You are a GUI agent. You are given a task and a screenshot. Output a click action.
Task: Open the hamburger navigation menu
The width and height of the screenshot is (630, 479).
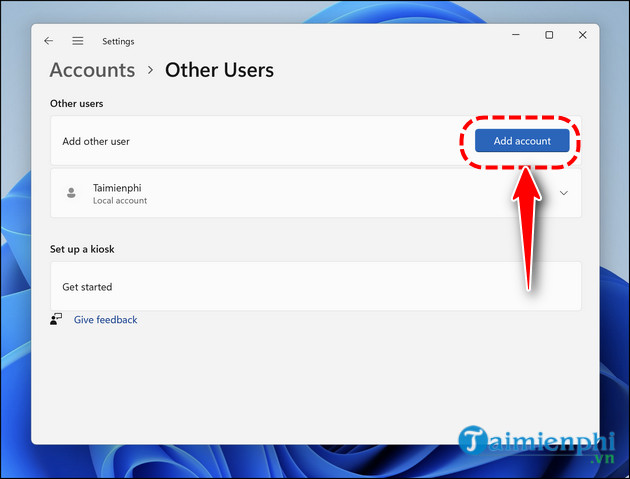click(78, 41)
